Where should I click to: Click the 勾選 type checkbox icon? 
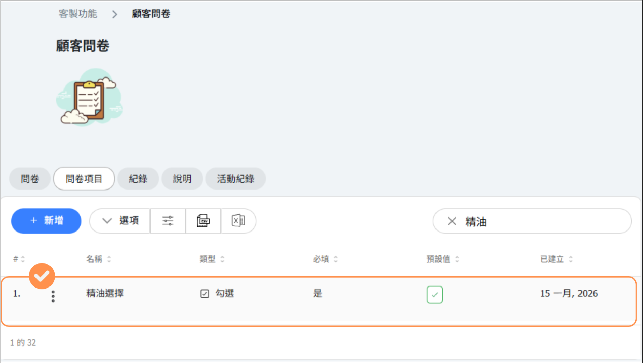tap(204, 294)
